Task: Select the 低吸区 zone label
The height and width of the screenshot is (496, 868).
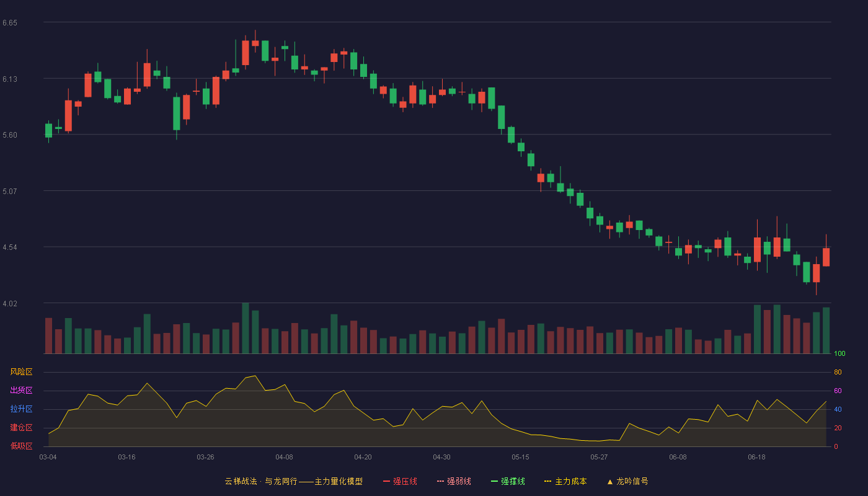Action: click(x=21, y=446)
